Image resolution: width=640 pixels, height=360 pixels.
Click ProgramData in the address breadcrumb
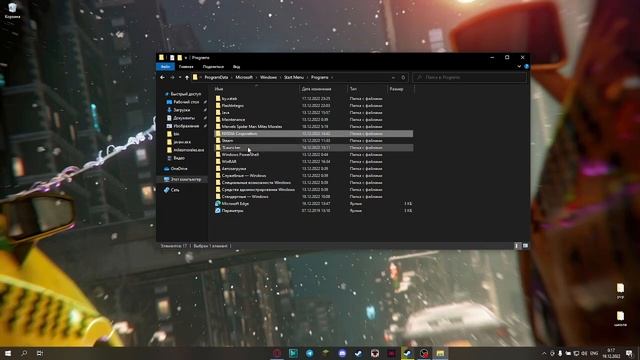[x=216, y=77]
